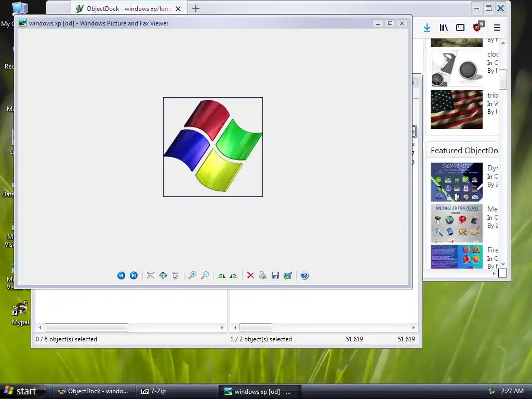Click the Picture and Fax Viewer title icon
The height and width of the screenshot is (399, 532).
coord(22,23)
